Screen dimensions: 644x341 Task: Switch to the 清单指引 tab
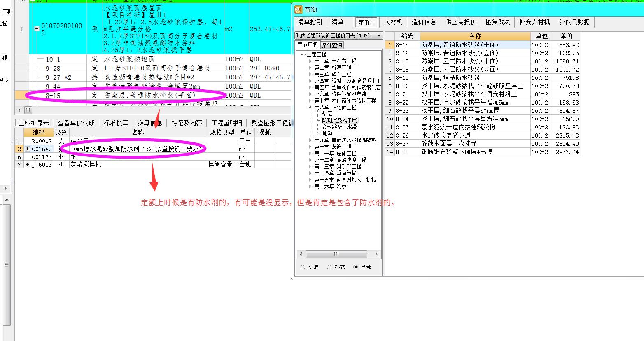click(x=310, y=22)
